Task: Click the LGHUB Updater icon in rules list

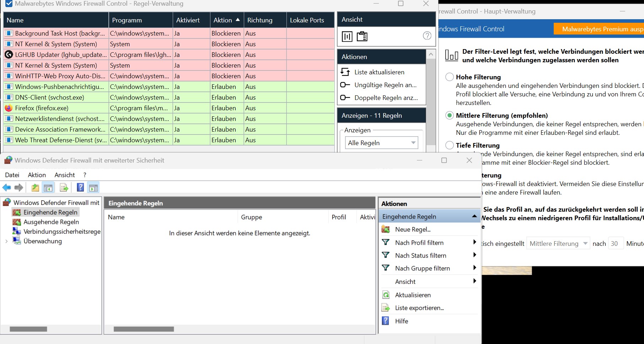Action: tap(9, 54)
